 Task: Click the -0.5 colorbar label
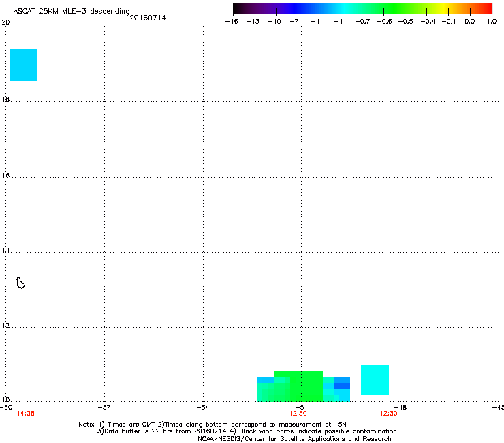pos(406,22)
